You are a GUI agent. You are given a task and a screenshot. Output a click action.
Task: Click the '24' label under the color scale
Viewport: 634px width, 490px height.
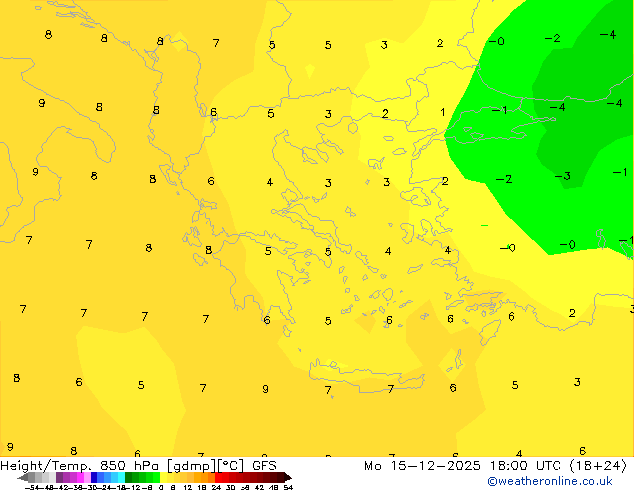click(x=216, y=488)
